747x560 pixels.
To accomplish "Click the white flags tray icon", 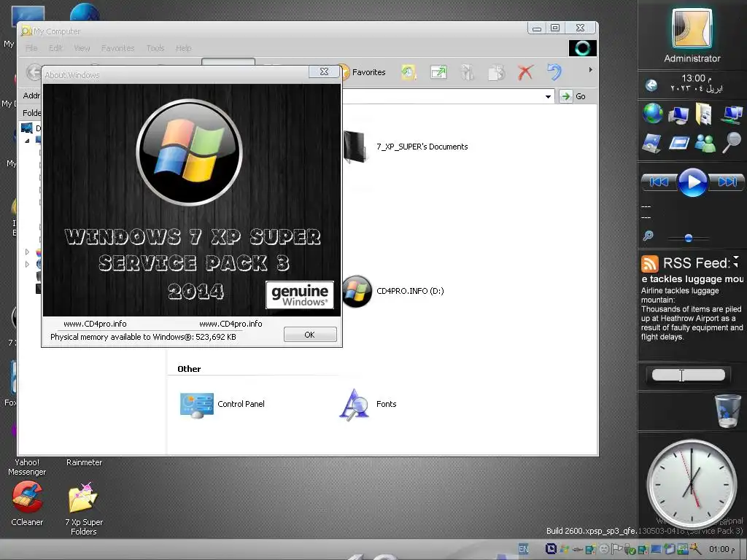I will pos(616,549).
